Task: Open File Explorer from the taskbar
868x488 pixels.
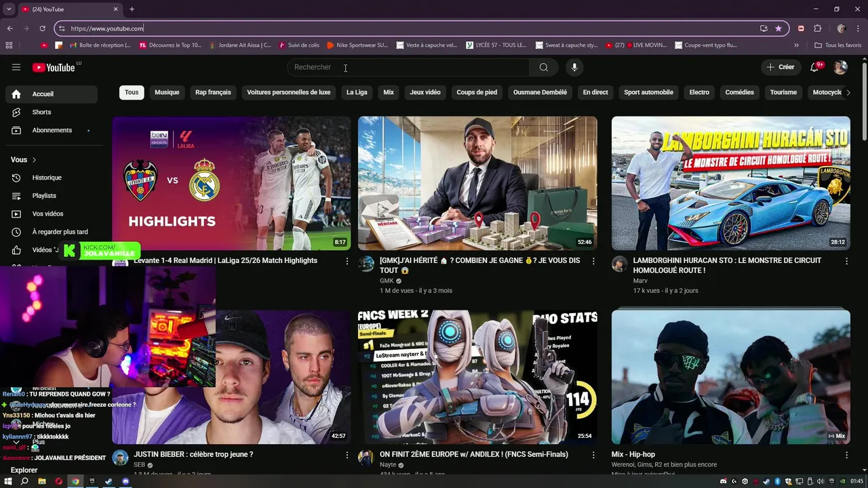Action: [x=42, y=481]
